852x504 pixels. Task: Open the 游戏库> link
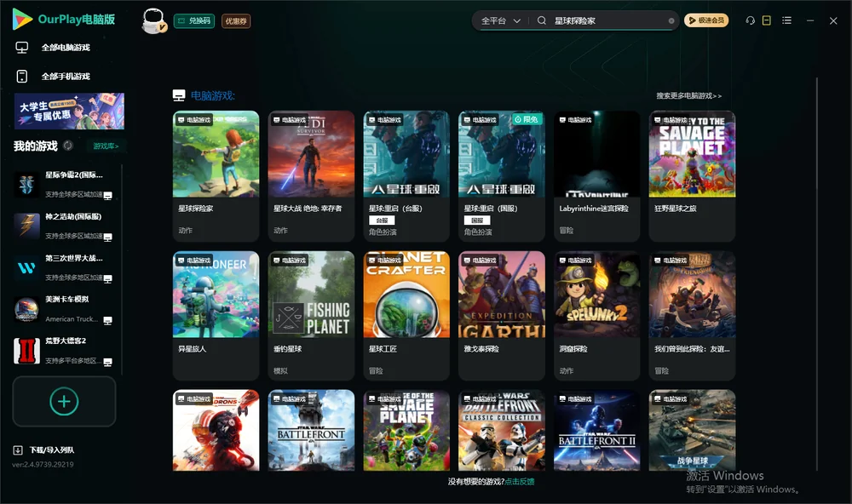(106, 146)
